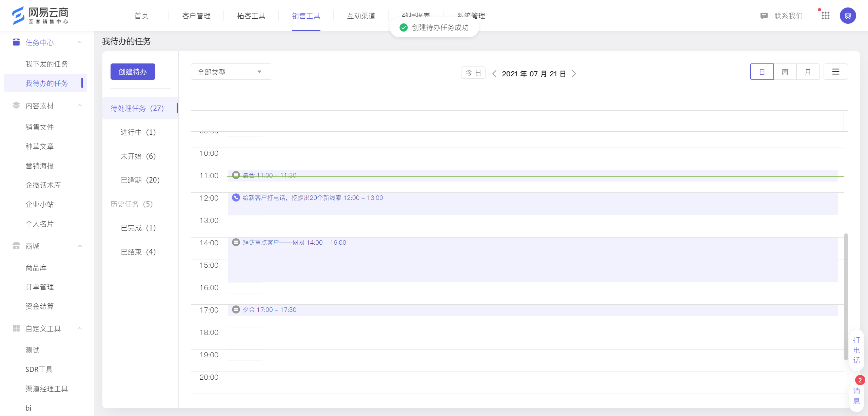Select 未开始 (6) filter
Screen dimensions: 868x416
(138, 156)
